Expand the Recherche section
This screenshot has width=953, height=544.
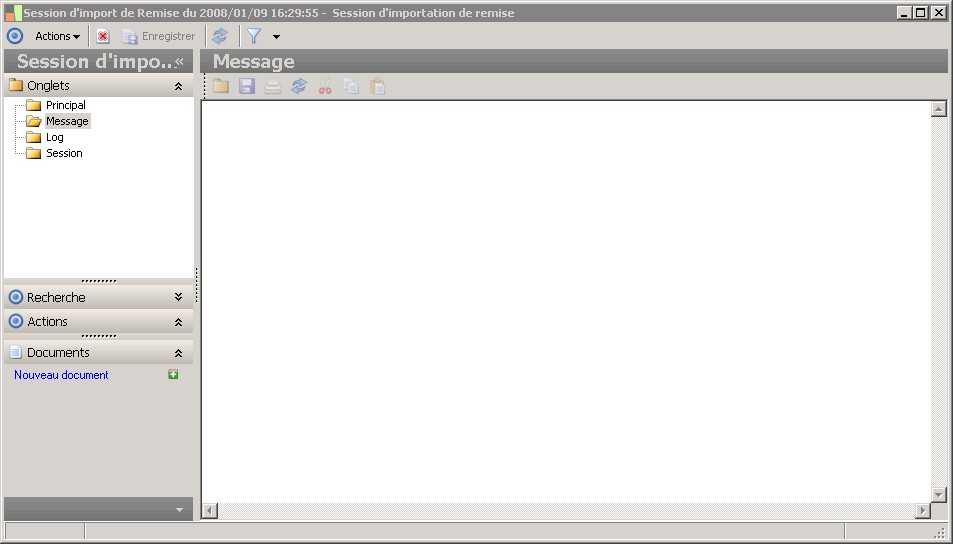tap(178, 297)
